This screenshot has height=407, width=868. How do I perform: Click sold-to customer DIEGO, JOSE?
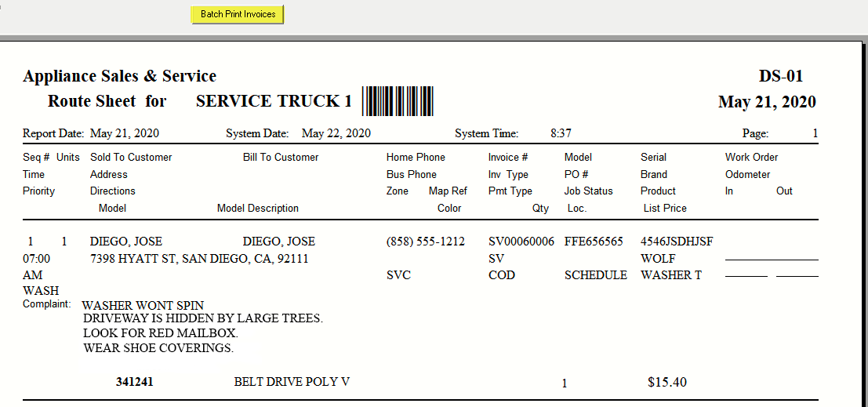(x=125, y=242)
